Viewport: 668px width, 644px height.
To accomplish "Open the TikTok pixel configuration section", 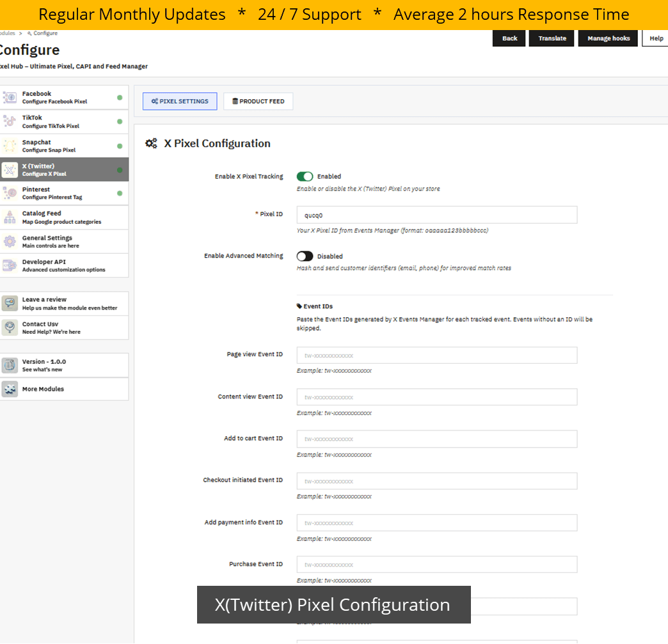I will (x=65, y=122).
